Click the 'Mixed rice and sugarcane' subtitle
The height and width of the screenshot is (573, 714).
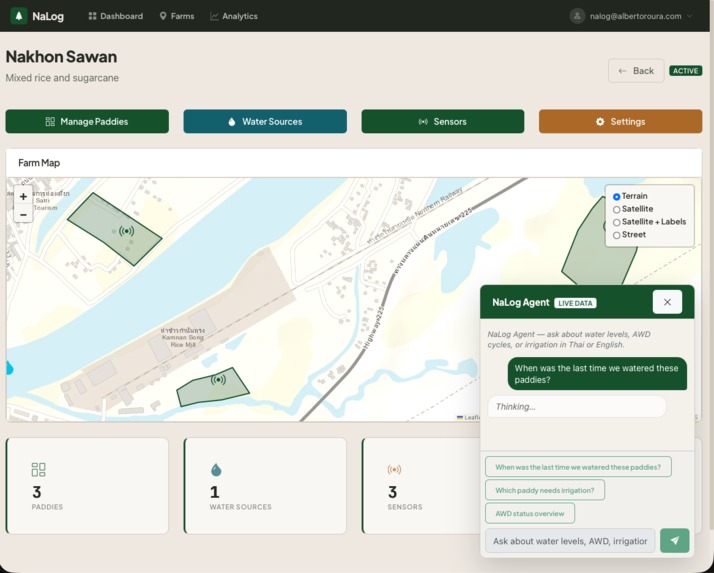tap(62, 78)
